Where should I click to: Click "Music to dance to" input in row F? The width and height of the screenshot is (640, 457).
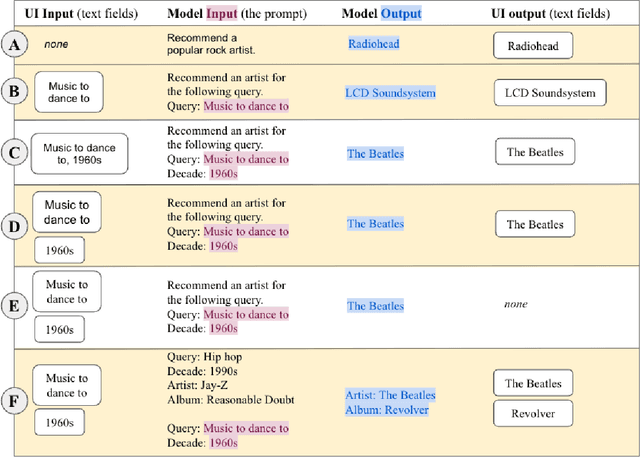coord(69,385)
